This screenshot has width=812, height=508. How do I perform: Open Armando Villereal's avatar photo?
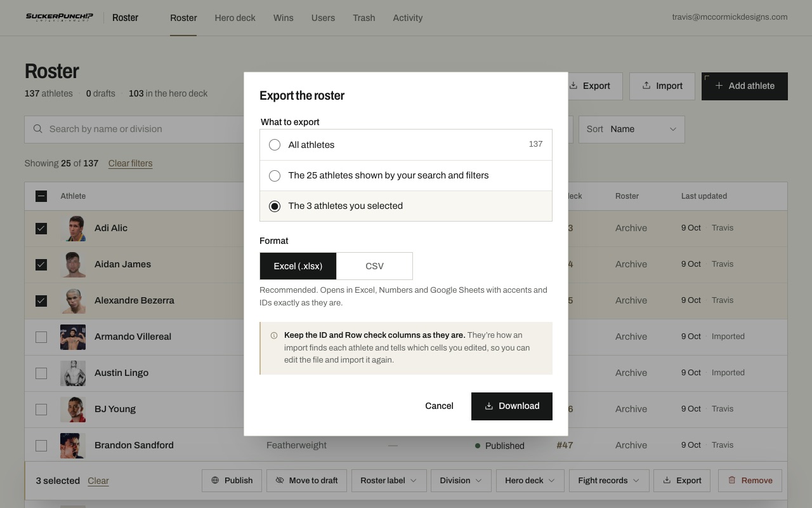73,337
